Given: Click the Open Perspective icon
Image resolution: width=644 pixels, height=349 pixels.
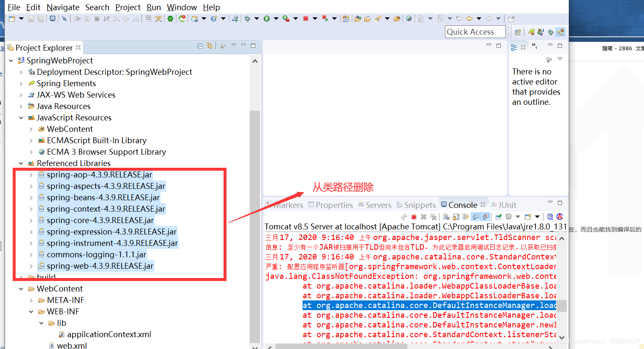Looking at the screenshot, I should coord(518,32).
